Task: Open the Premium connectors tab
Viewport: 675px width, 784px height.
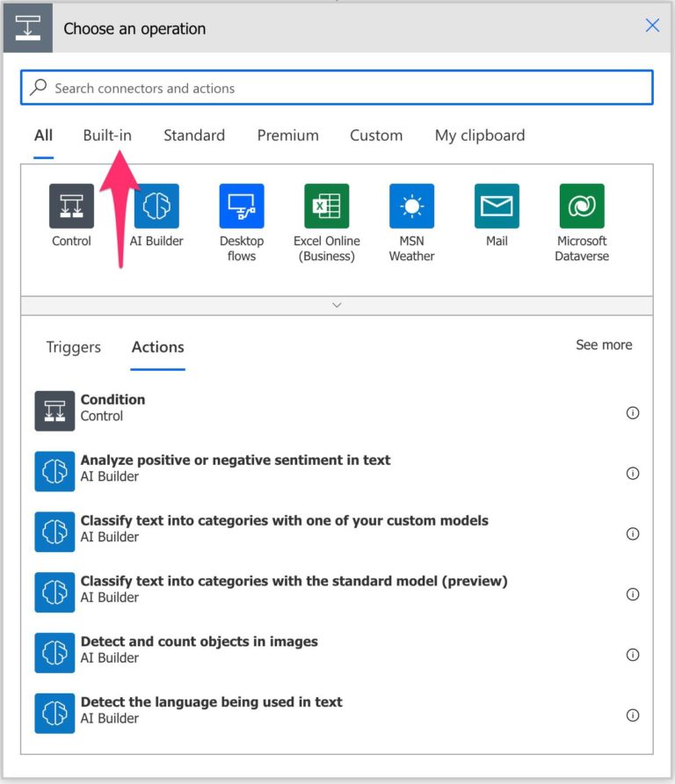Action: [x=287, y=135]
